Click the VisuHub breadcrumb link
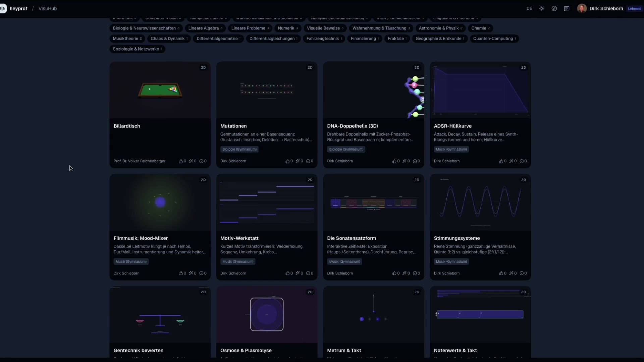Screen dimensions: 644x362 click(48, 9)
